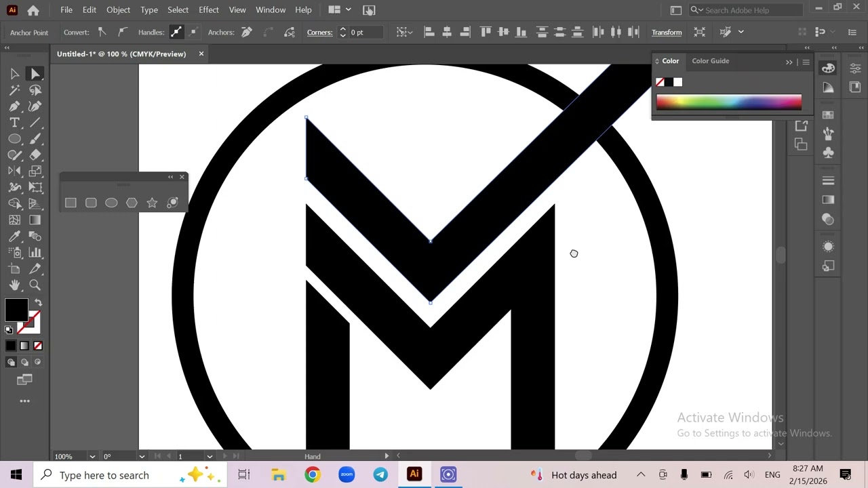Viewport: 868px width, 488px height.
Task: Pick the Star shape in floating panel
Action: [x=152, y=203]
